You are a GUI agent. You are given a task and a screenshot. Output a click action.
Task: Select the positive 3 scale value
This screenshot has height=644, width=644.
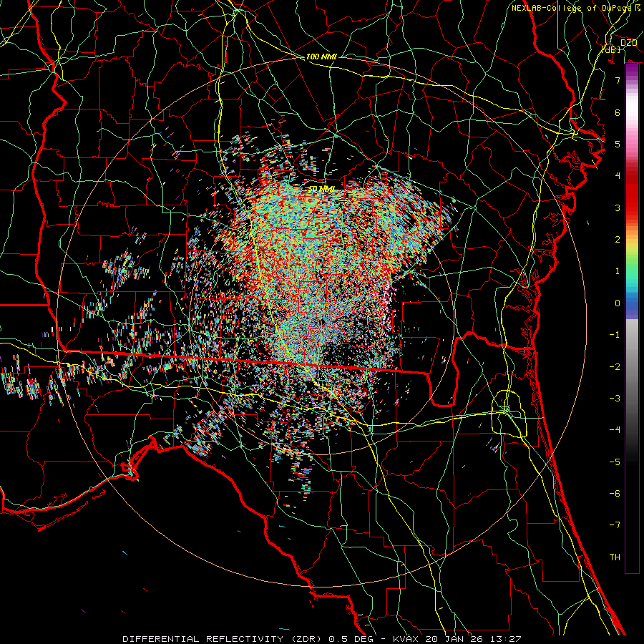click(x=618, y=208)
